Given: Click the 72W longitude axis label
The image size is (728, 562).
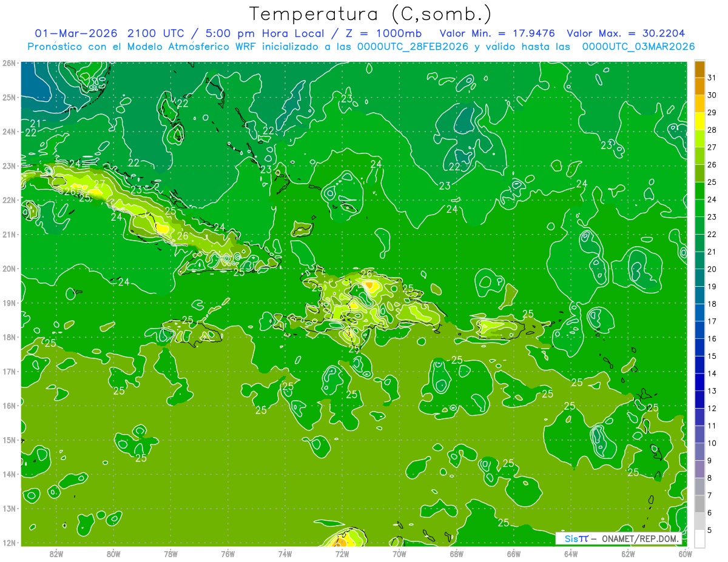Looking at the screenshot, I should coord(342,554).
